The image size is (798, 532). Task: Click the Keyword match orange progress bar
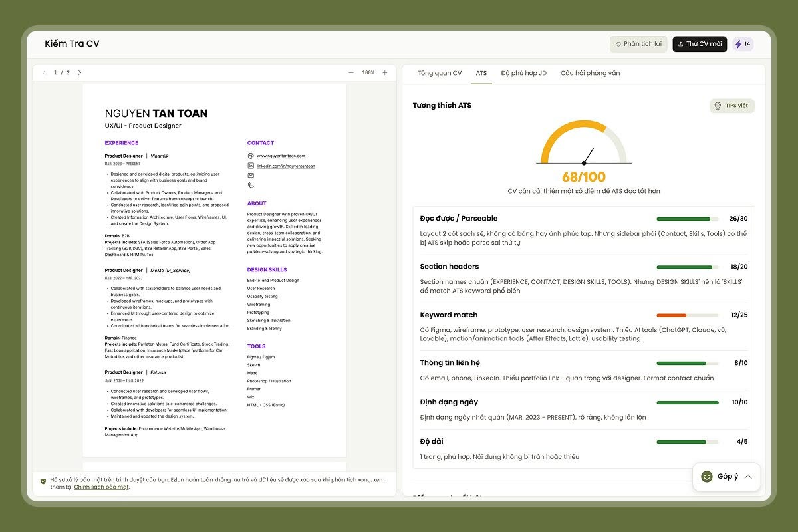(x=688, y=315)
